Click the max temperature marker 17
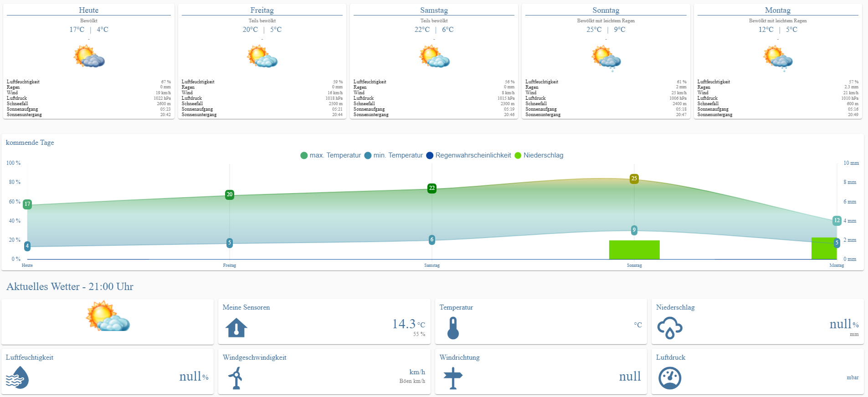The width and height of the screenshot is (868, 397). [27, 204]
